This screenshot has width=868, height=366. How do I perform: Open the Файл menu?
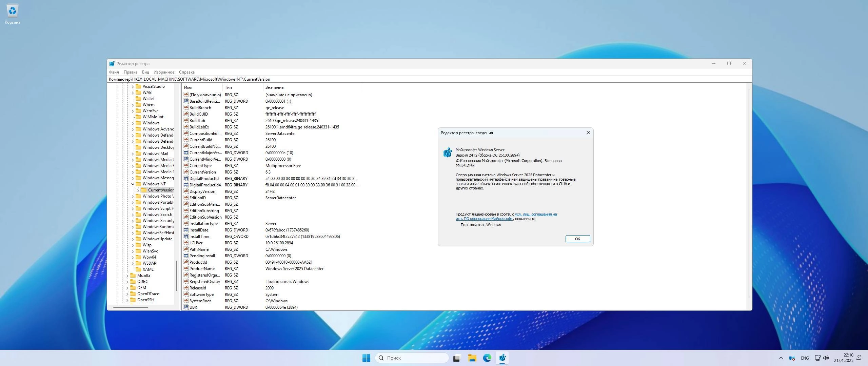click(114, 72)
